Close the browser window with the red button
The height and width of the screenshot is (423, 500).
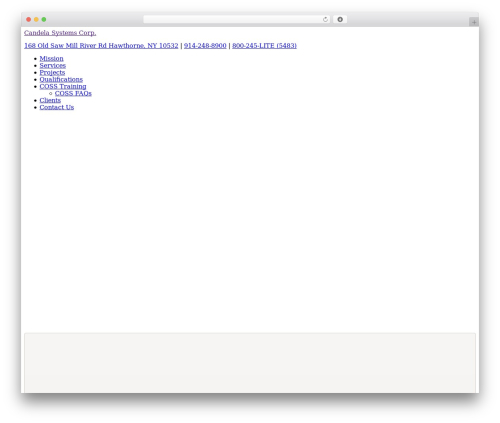click(29, 19)
